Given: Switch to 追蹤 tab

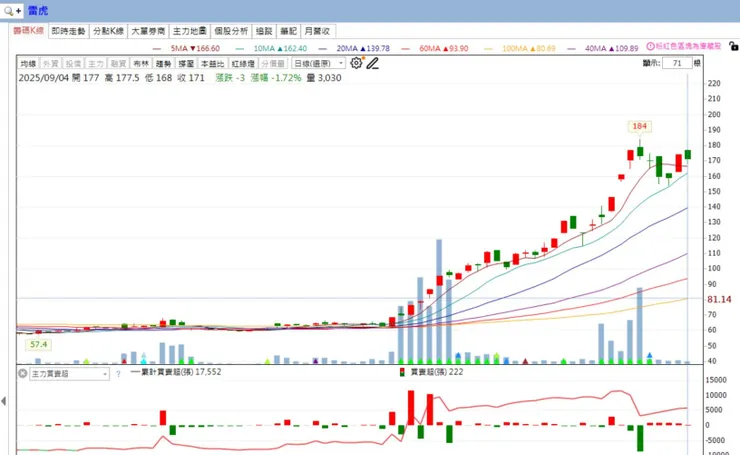Looking at the screenshot, I should pos(264,31).
